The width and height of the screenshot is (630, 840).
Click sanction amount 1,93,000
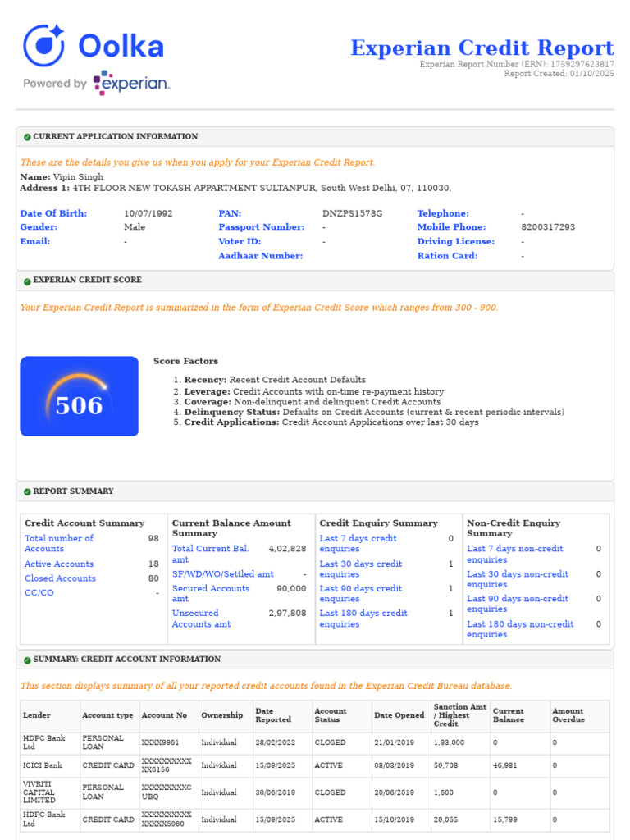point(449,742)
